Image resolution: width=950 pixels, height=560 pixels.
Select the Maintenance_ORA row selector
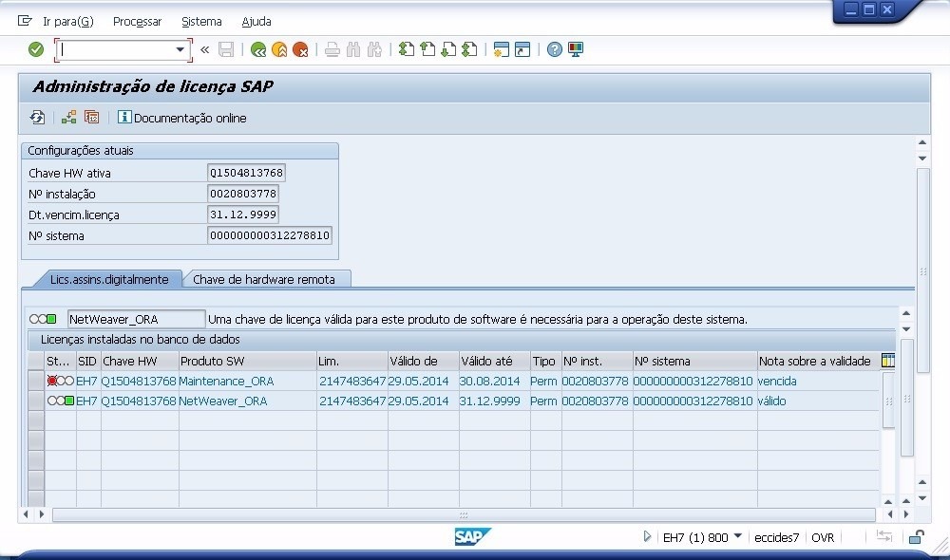pyautogui.click(x=36, y=381)
